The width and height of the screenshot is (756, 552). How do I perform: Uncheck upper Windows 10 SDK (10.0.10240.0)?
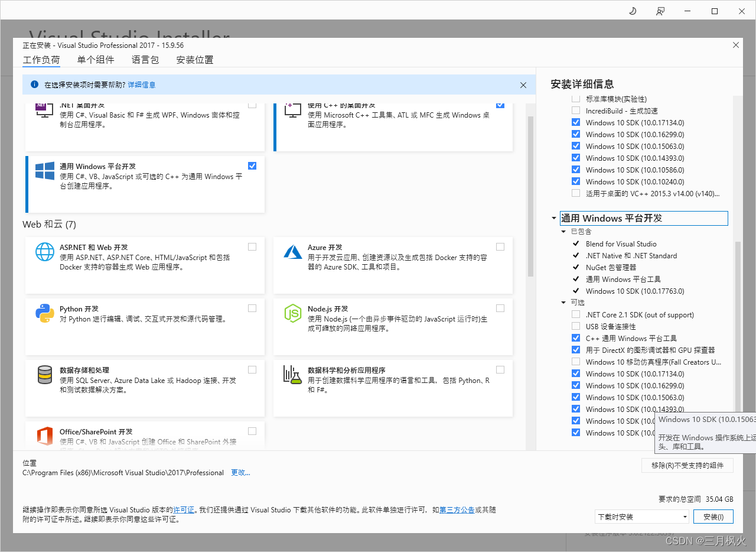pyautogui.click(x=576, y=181)
